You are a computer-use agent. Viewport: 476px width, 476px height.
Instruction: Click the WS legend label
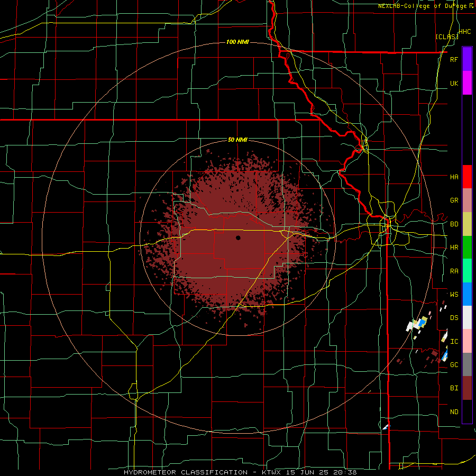pos(454,295)
